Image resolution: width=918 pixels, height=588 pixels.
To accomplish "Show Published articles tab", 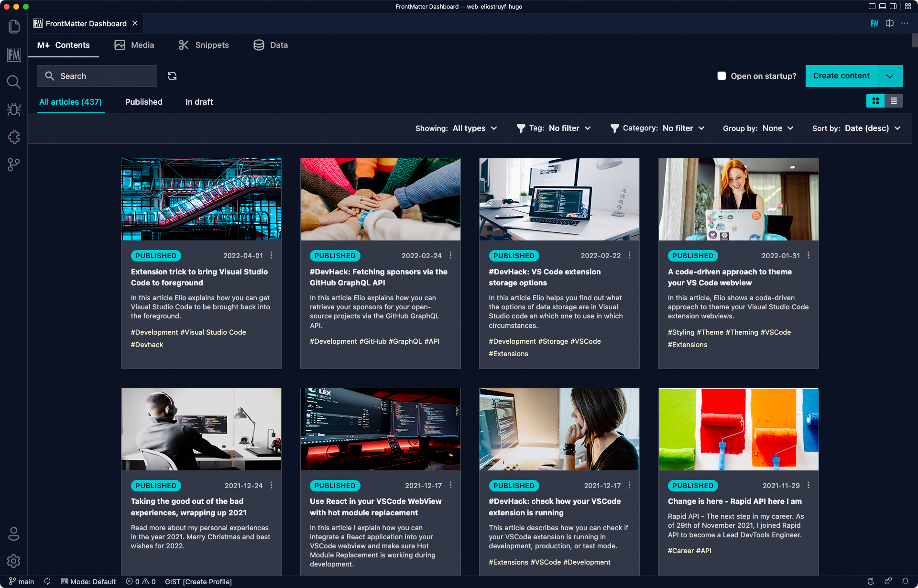I will pyautogui.click(x=144, y=102).
